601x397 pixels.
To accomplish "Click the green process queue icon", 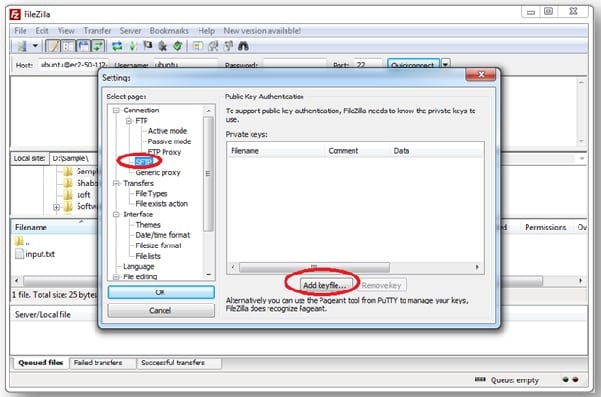I will click(133, 46).
